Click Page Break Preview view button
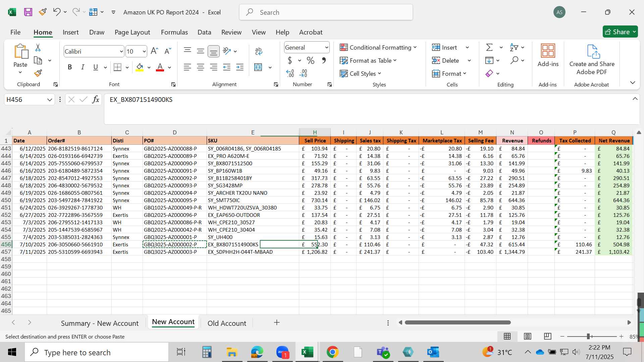Viewport: 644px width, 362px height. [x=547, y=336]
